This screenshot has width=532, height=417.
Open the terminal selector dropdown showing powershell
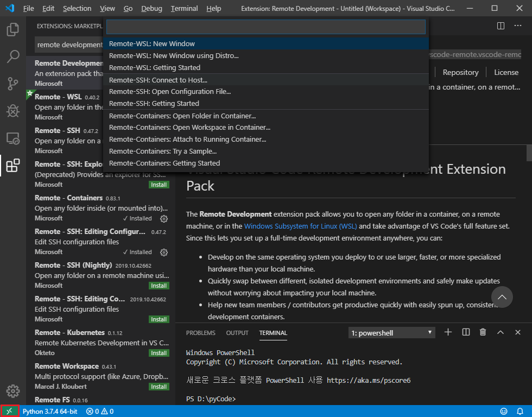[391, 333]
